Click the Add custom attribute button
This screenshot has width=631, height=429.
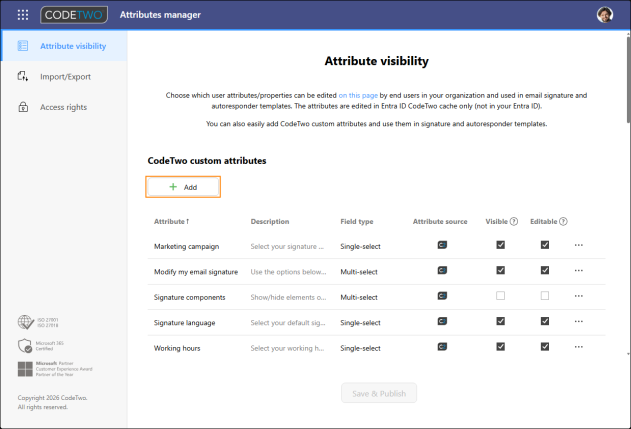183,187
